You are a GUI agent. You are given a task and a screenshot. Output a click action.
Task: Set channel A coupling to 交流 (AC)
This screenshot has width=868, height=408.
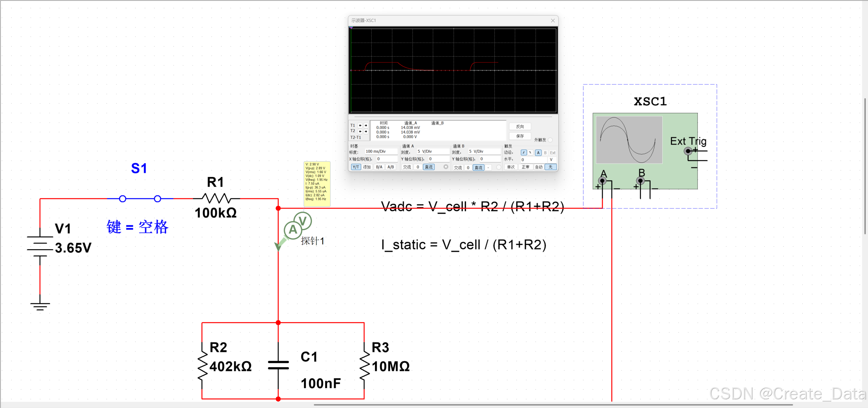point(407,167)
